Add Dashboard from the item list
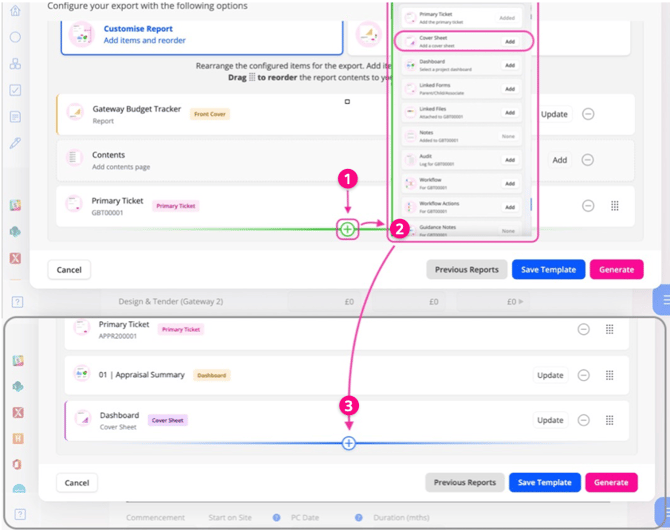The image size is (670, 530). click(510, 65)
